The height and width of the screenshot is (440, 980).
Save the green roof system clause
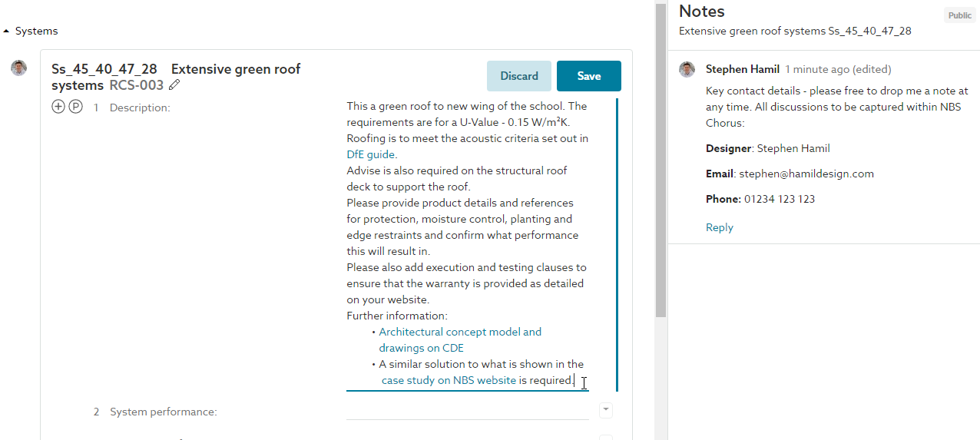click(x=589, y=76)
